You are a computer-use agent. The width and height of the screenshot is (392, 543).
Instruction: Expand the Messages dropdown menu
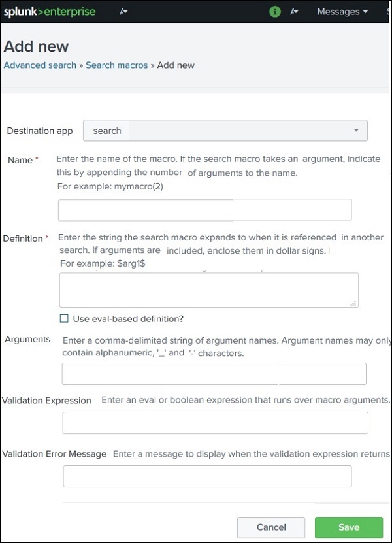[x=342, y=11]
